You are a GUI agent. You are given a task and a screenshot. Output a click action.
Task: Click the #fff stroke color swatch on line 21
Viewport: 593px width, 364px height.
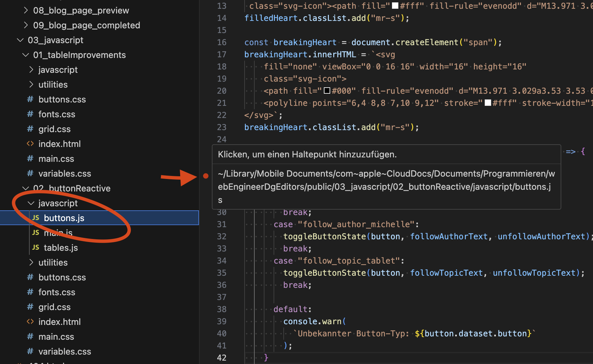[488, 103]
